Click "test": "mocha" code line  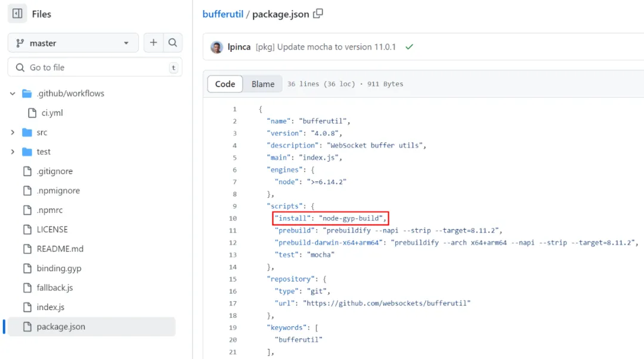(304, 255)
